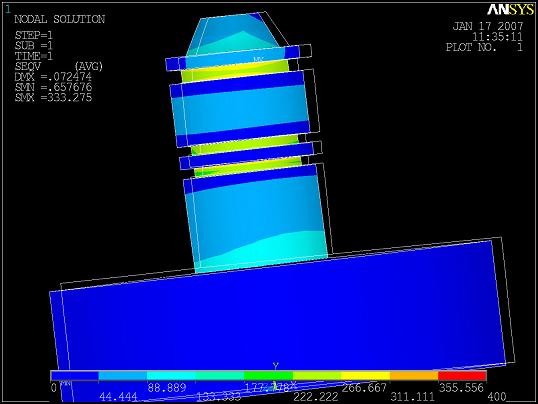538x404 pixels.
Task: Click the SMN =.657676 value label
Action: [54, 87]
